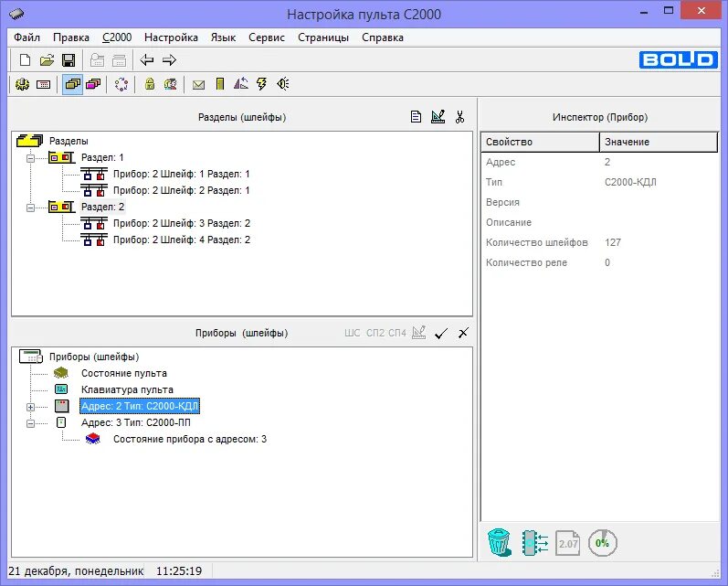This screenshot has width=728, height=586.
Task: Open the C2000 menu
Action: 117,37
